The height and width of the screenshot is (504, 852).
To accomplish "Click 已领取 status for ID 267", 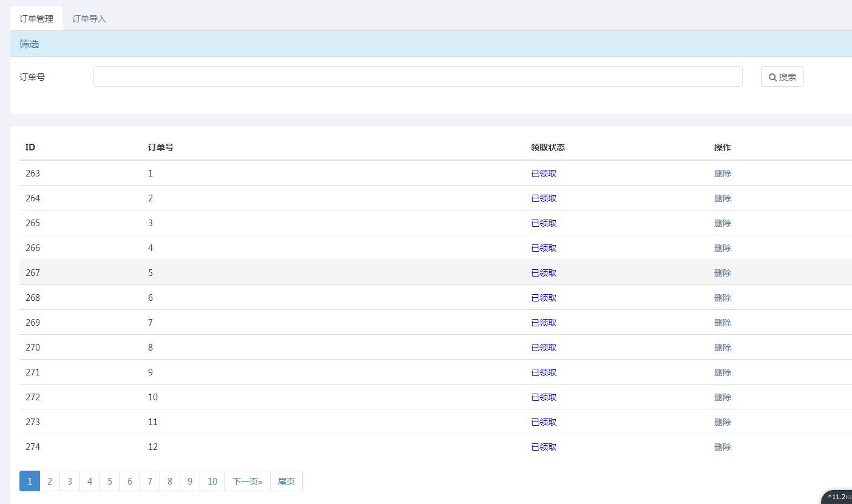I will (544, 273).
